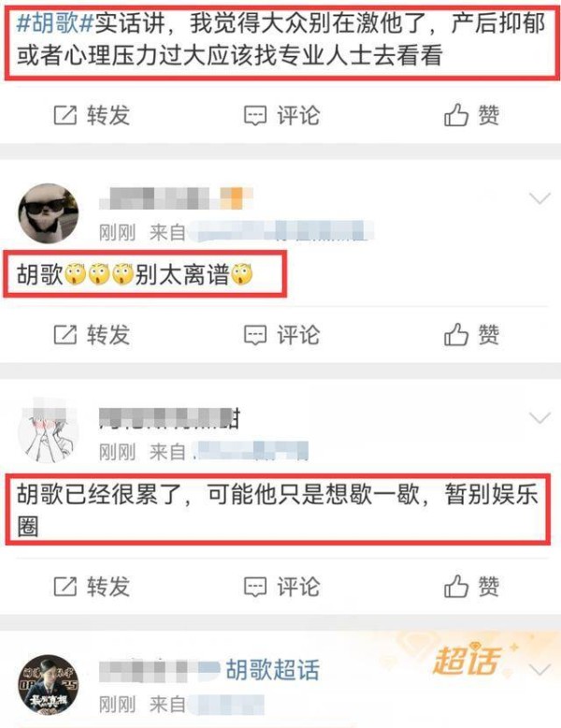Repost the 胡歌别太离谱 post
The image size is (561, 728).
92,334
